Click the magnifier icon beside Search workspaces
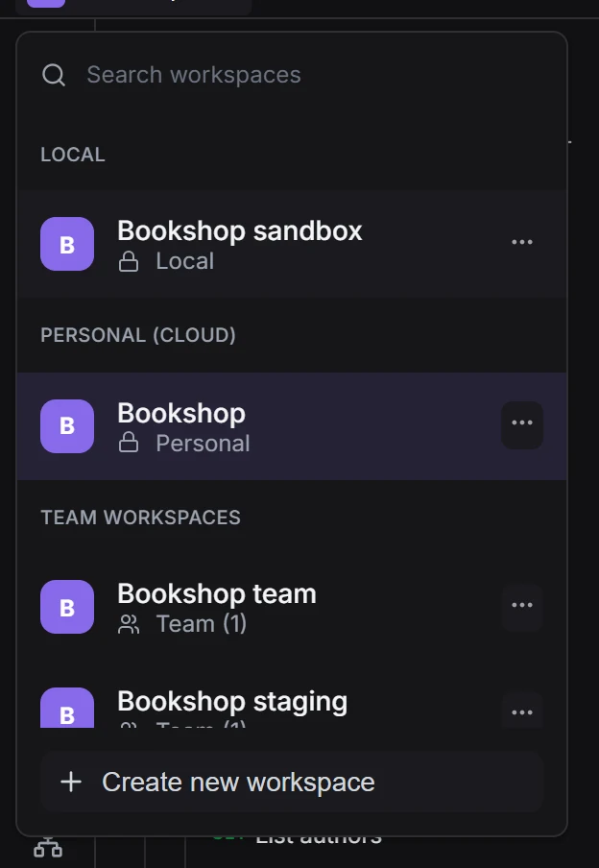This screenshot has height=868, width=599. click(54, 75)
